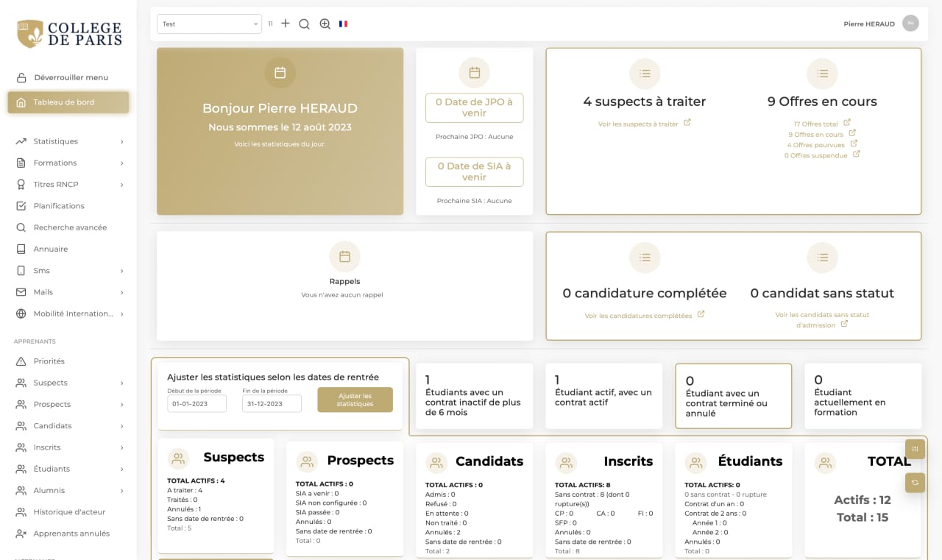Open the sliders settings floating button

pos(915,448)
